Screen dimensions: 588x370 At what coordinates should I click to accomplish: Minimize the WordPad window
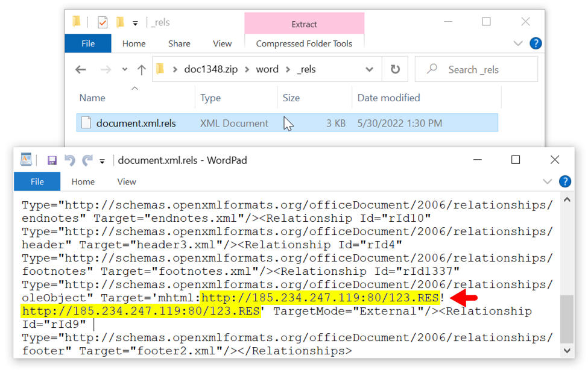pos(478,160)
